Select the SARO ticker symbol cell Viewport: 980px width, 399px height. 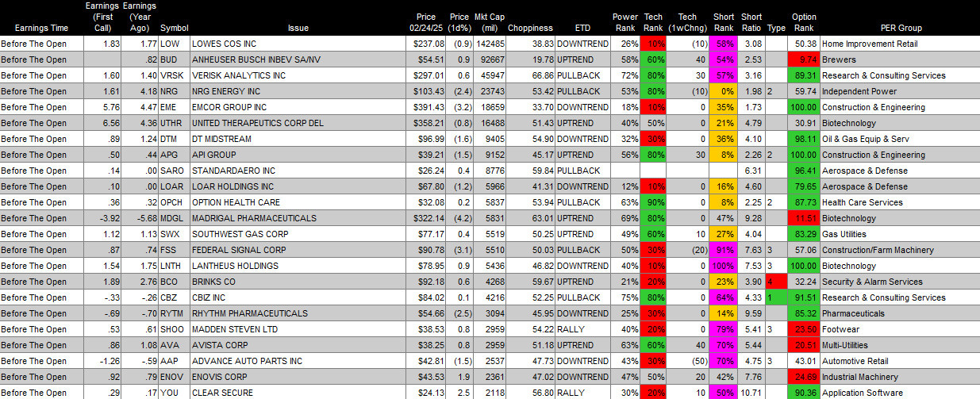[x=174, y=171]
